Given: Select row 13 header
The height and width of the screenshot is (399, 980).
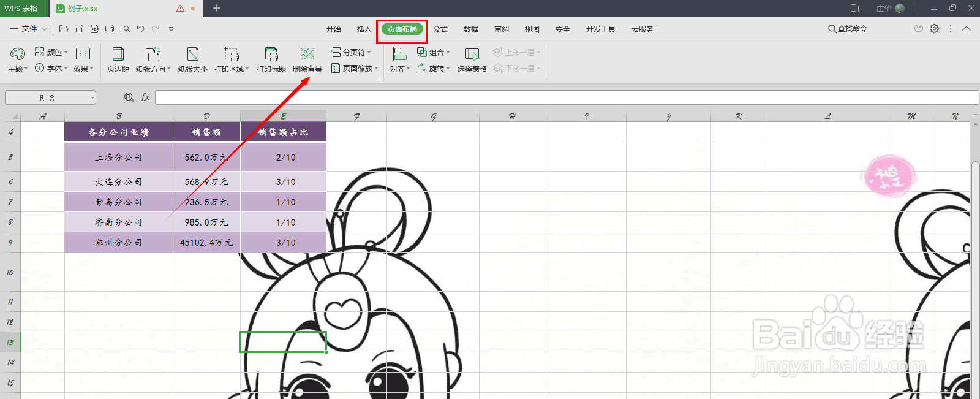Looking at the screenshot, I should tap(10, 342).
